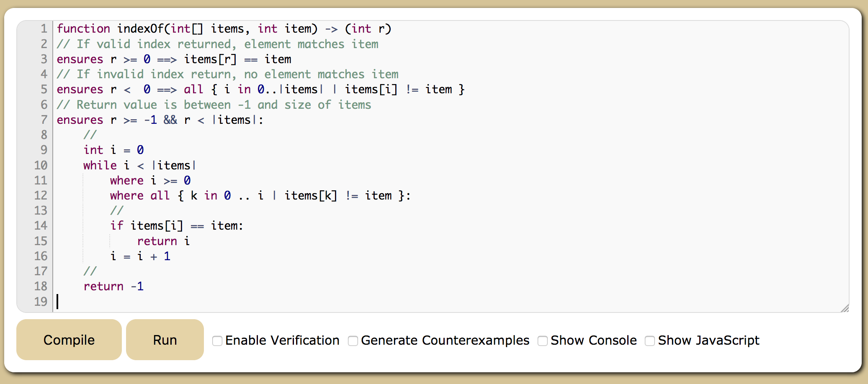
Task: Click 'int i = 0' on line 9
Action: pos(113,150)
